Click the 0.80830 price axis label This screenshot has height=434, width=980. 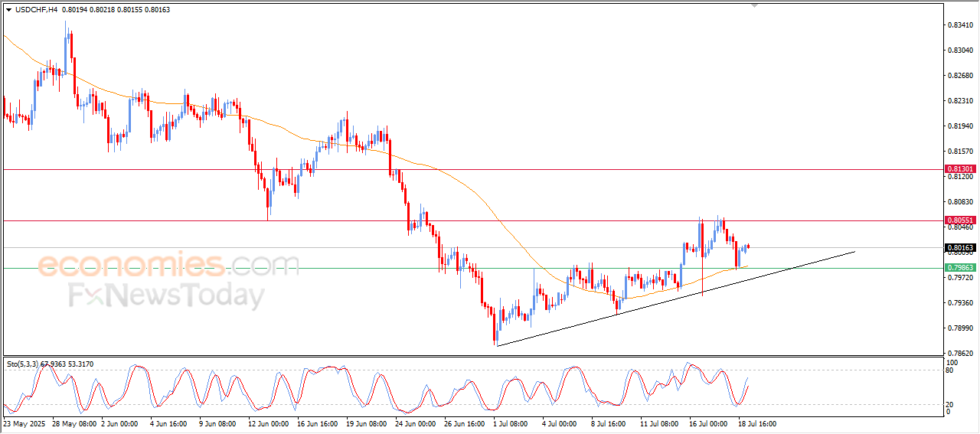pos(961,202)
